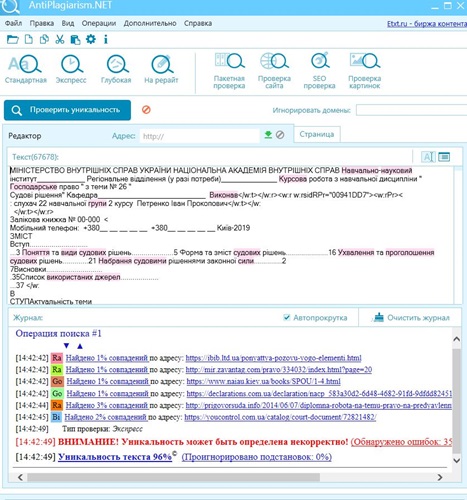467x500 pixels.
Task: Open file with the folder icon
Action: click(x=13, y=40)
